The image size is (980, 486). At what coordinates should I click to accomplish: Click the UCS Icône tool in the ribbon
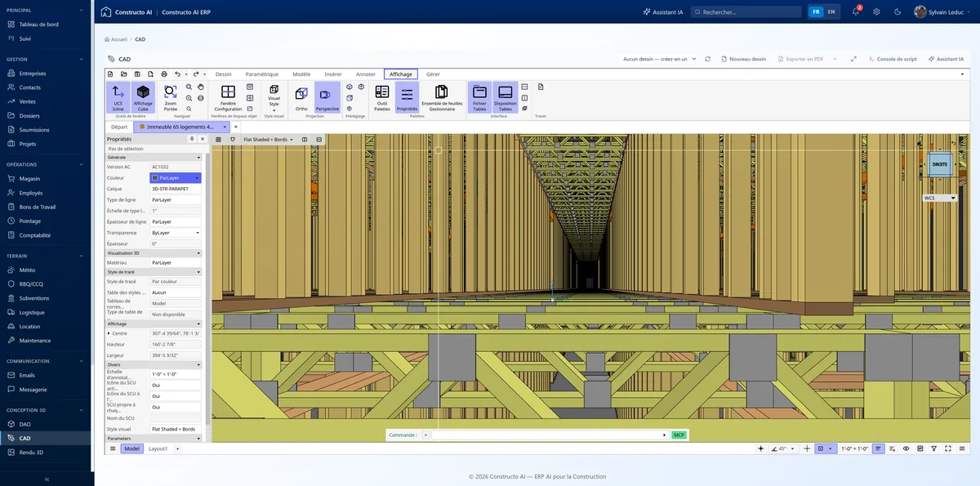118,97
